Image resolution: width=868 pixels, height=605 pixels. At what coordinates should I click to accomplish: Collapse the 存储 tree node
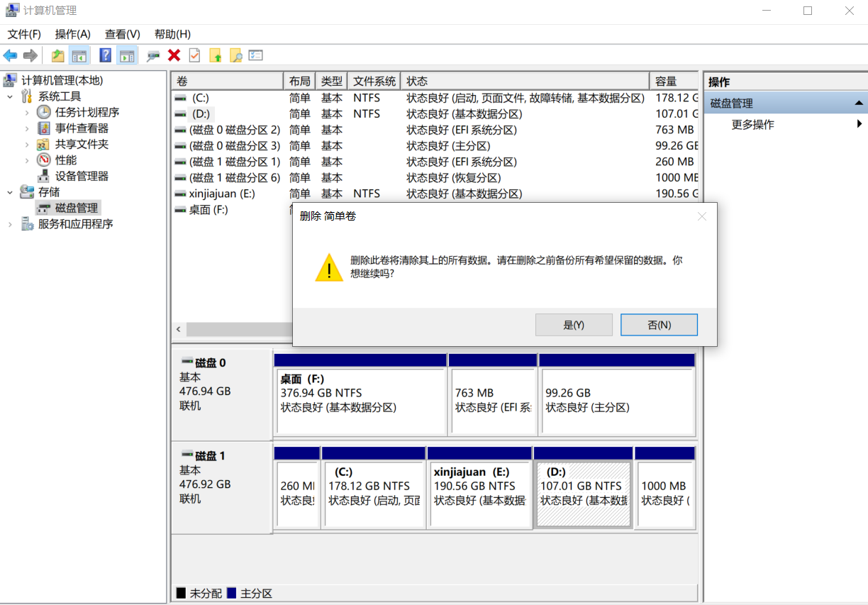[x=10, y=192]
